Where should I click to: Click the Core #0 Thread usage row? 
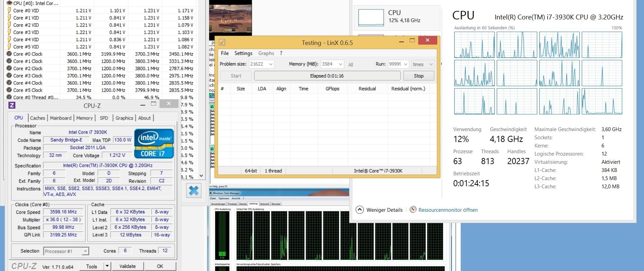pyautogui.click(x=100, y=97)
